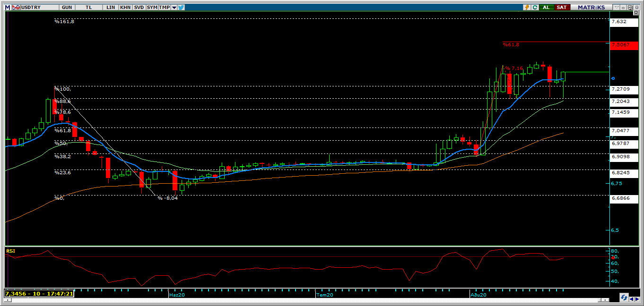This screenshot has width=644, height=306.
Task: Click the %23,6 Fibonacci level label
Action: (x=62, y=173)
